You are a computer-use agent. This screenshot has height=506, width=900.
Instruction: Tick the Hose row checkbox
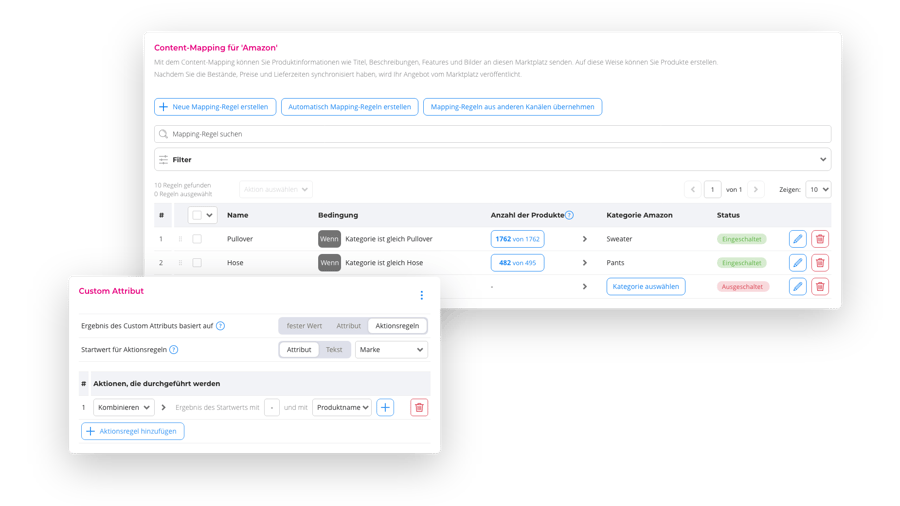(x=197, y=263)
